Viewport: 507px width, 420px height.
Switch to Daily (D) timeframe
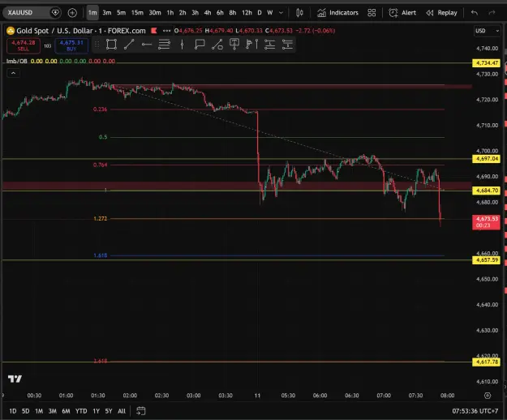click(x=260, y=13)
